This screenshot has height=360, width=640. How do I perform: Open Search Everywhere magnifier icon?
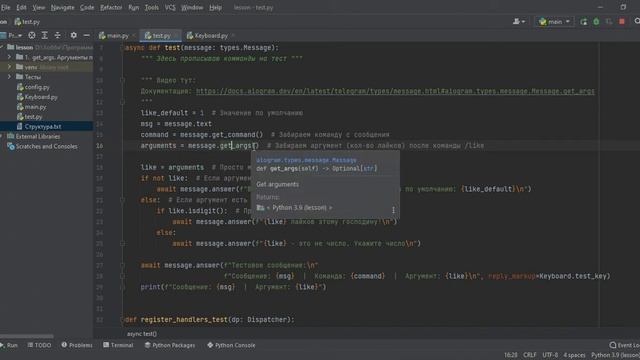coord(637,21)
